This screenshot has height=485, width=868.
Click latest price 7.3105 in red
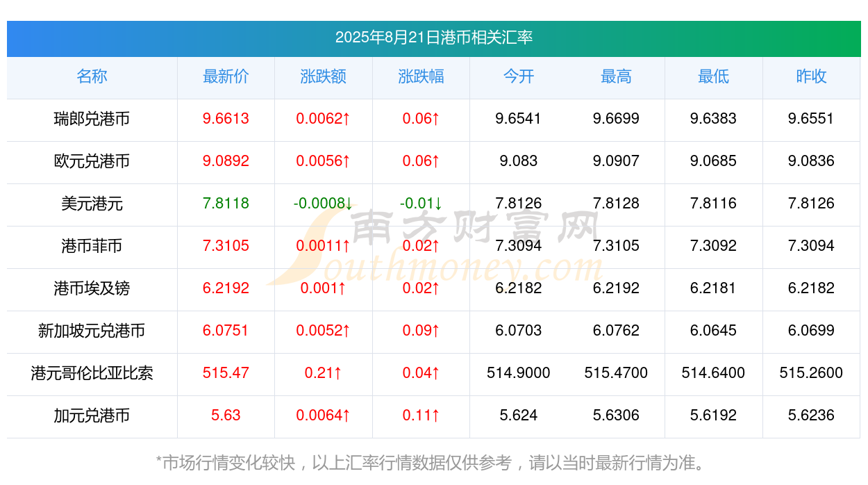point(226,246)
